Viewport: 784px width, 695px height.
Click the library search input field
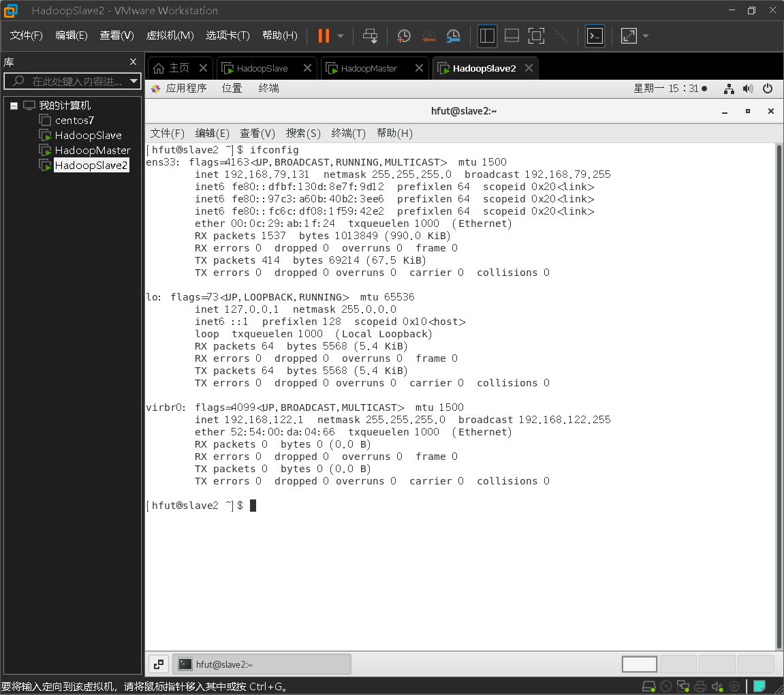72,81
